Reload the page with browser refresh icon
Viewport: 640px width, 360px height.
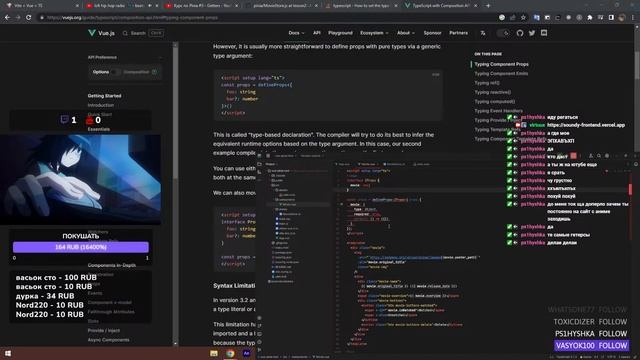pos(29,18)
